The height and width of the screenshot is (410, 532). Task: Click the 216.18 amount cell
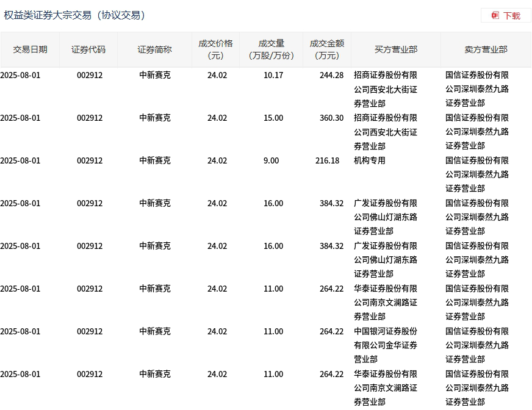pos(327,161)
